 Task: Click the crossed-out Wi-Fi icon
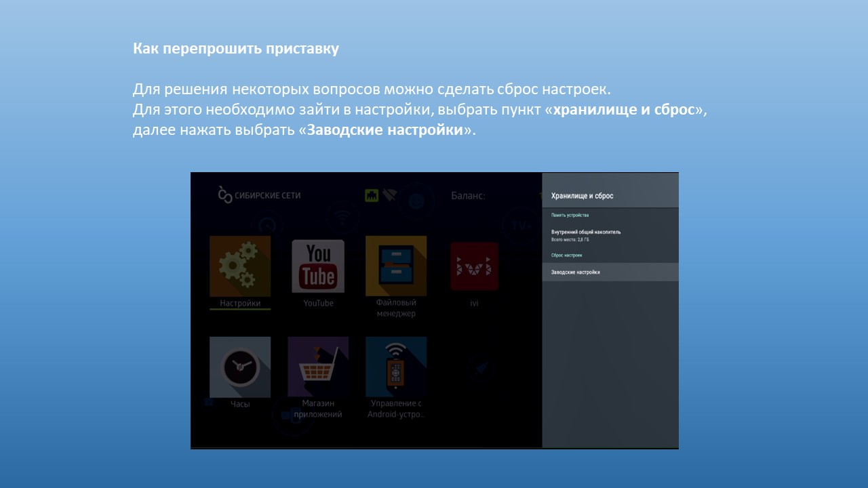click(389, 195)
